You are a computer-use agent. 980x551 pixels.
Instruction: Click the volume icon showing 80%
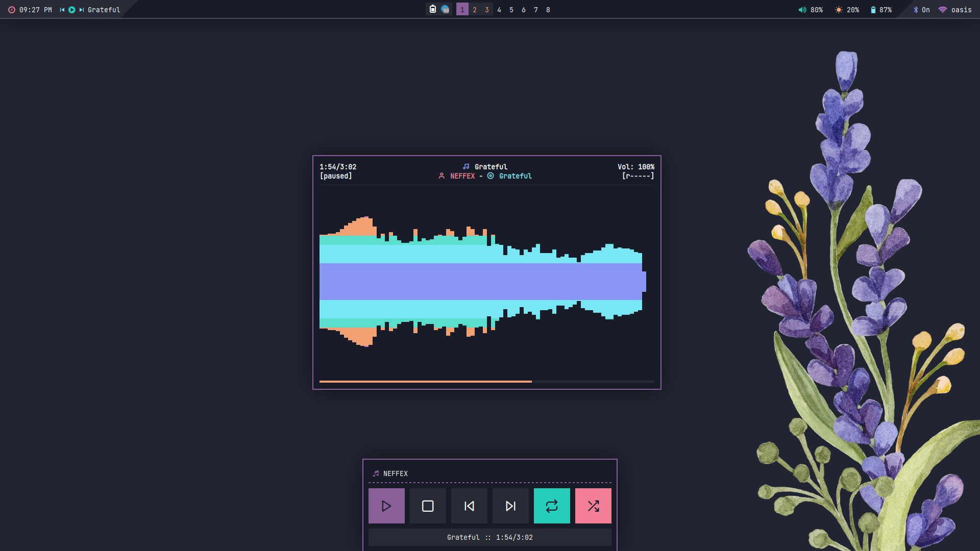[x=802, y=10]
